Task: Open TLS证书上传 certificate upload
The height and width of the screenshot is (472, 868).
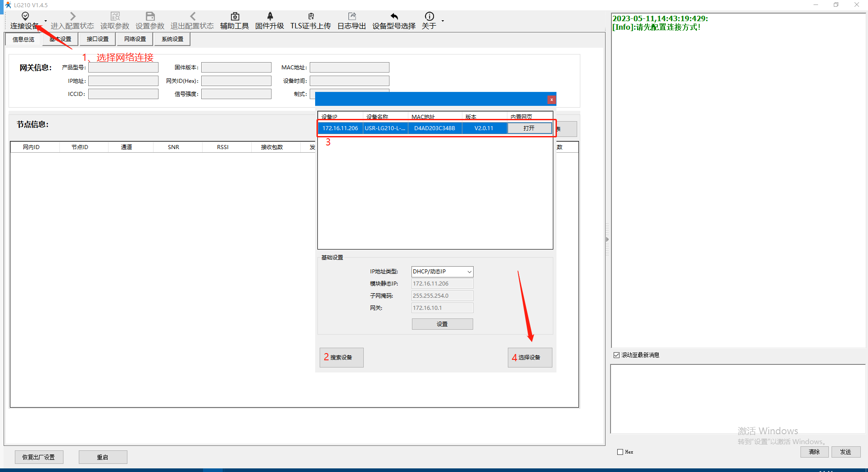Action: click(311, 21)
